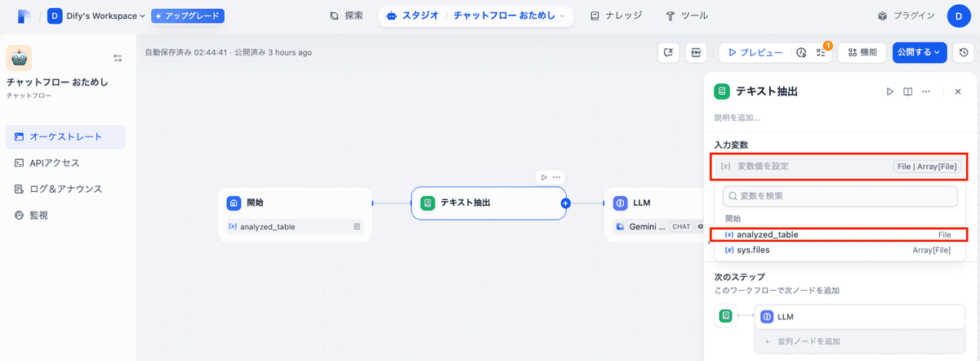
Task: Open the help docs book icon in panel
Action: click(x=907, y=91)
